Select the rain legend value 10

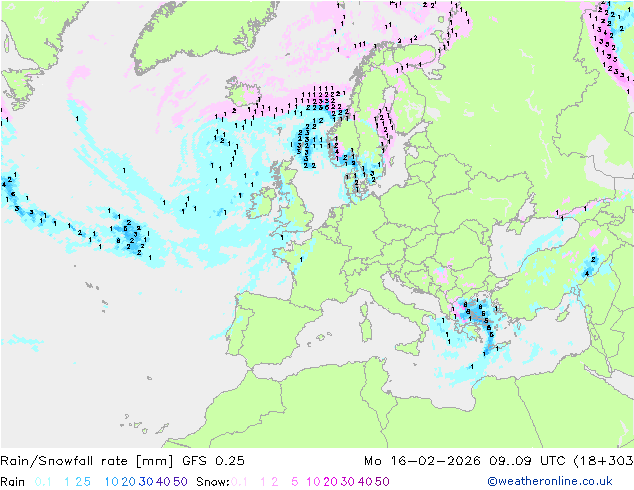[x=112, y=482]
